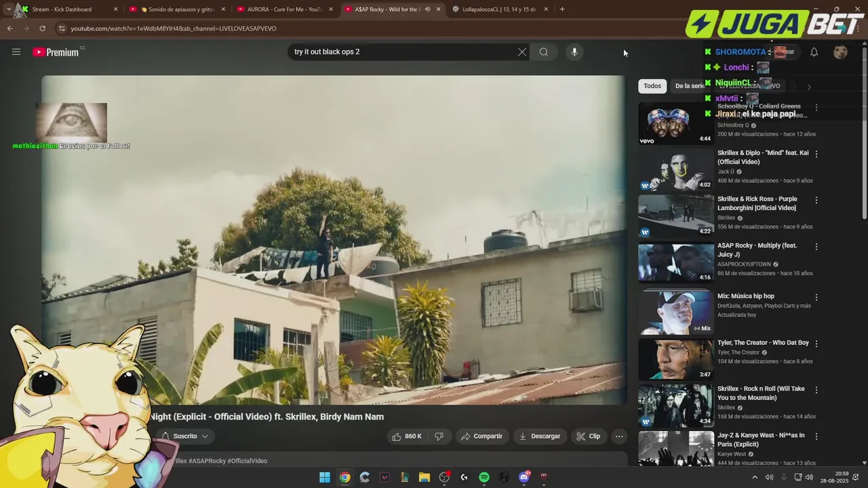Image resolution: width=868 pixels, height=488 pixels.
Task: Open options for Who Dat Boy video
Action: [816, 344]
